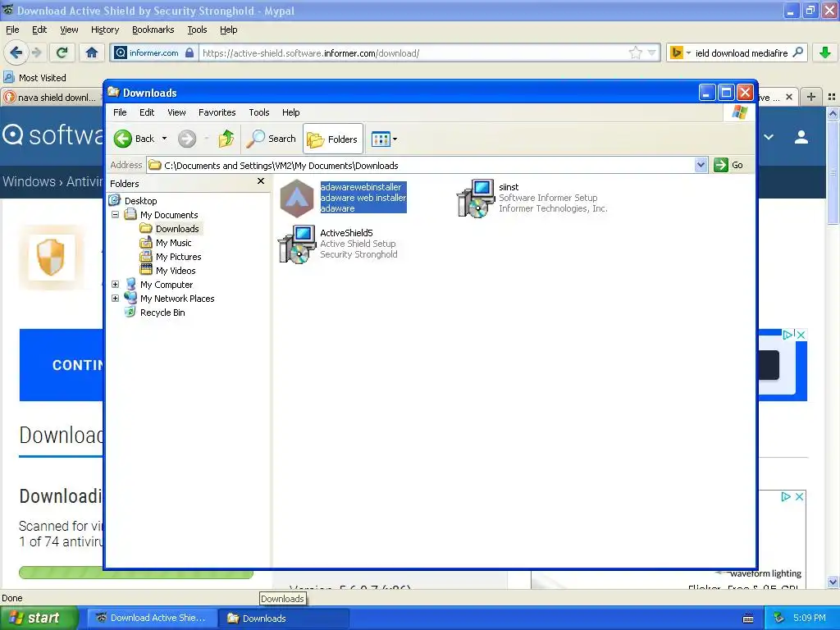This screenshot has height=630, width=840.
Task: Select Desktop in folder tree
Action: [140, 201]
